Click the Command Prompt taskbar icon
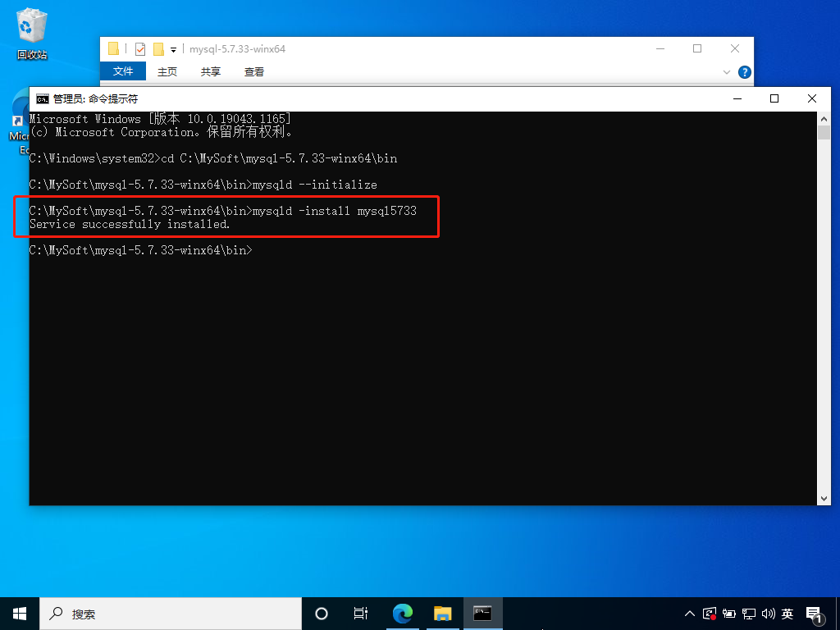 click(483, 614)
